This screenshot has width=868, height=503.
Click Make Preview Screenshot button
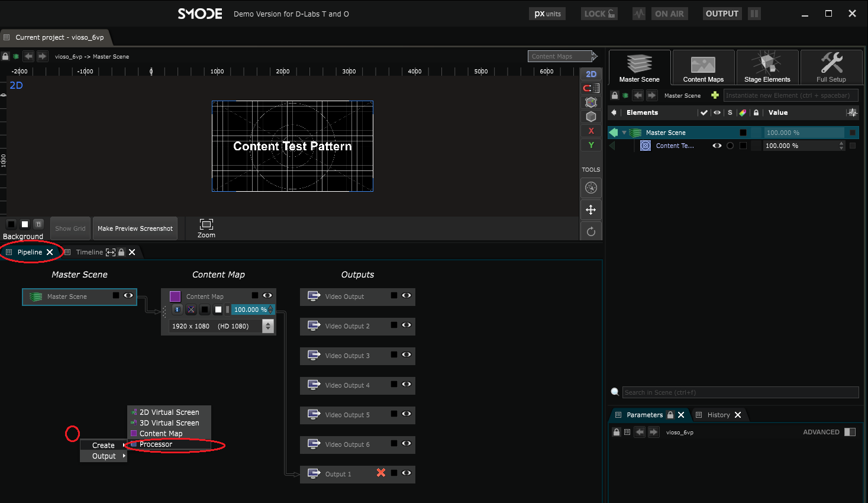click(135, 228)
